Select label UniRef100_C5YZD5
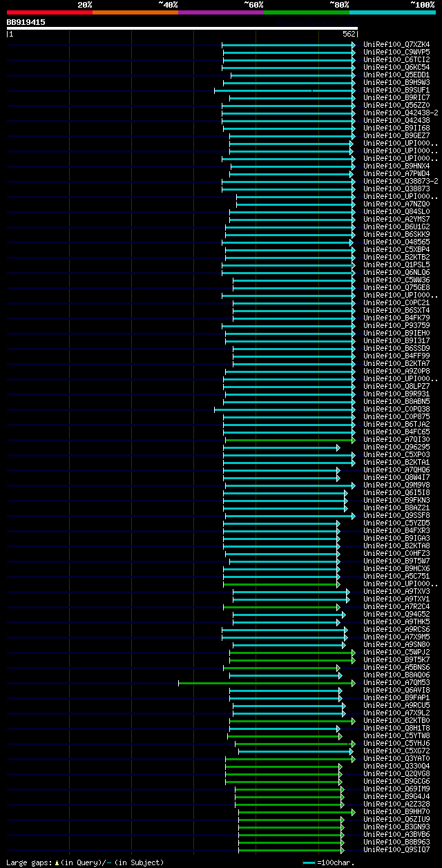The image size is (442, 868). pos(396,523)
